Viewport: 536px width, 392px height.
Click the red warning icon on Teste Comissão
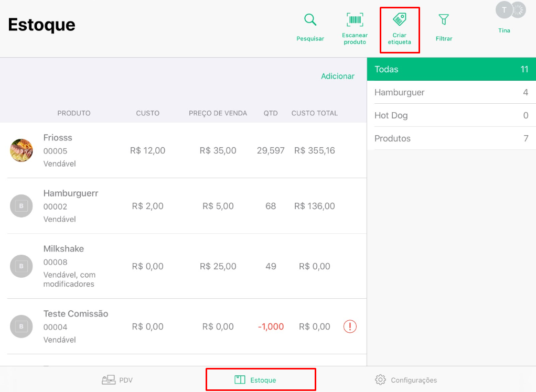point(350,326)
